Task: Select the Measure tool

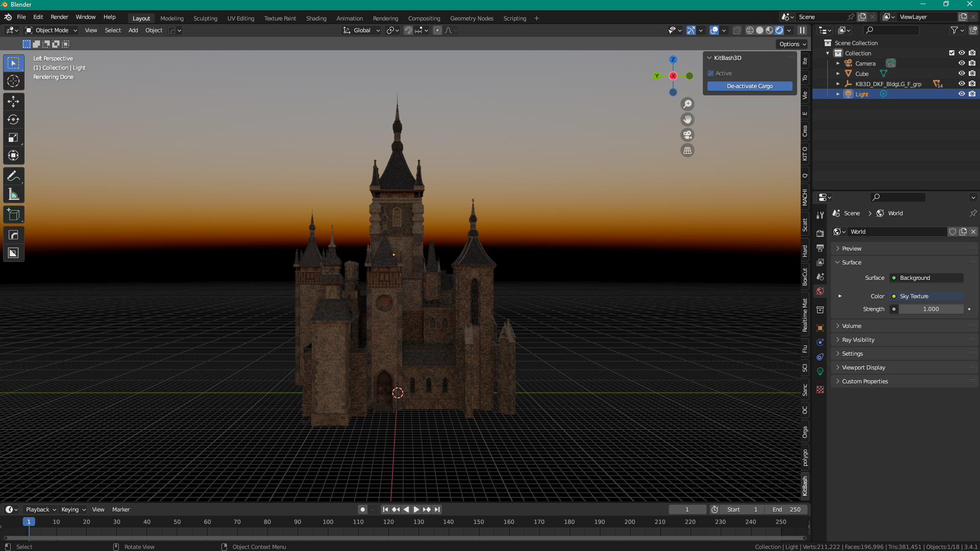Action: (13, 194)
